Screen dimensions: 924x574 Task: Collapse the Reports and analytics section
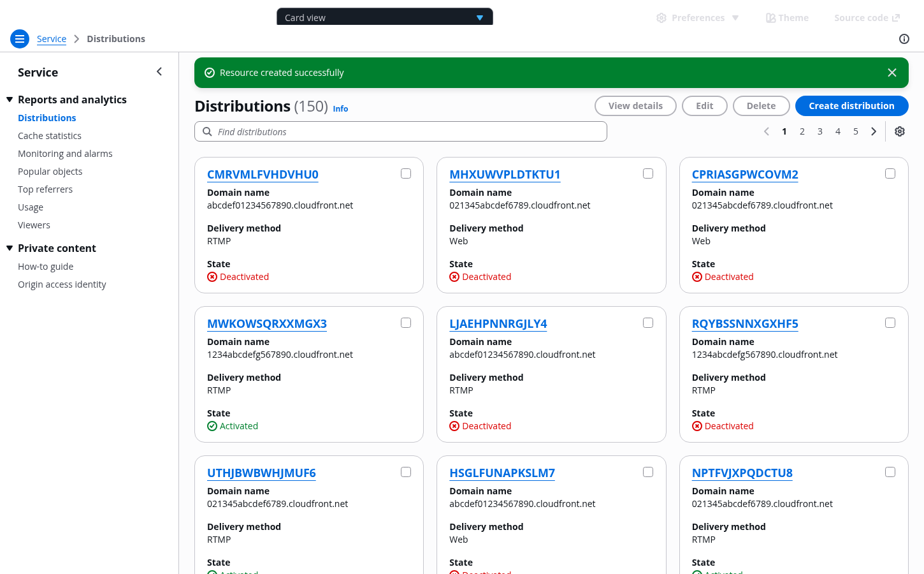coord(10,99)
